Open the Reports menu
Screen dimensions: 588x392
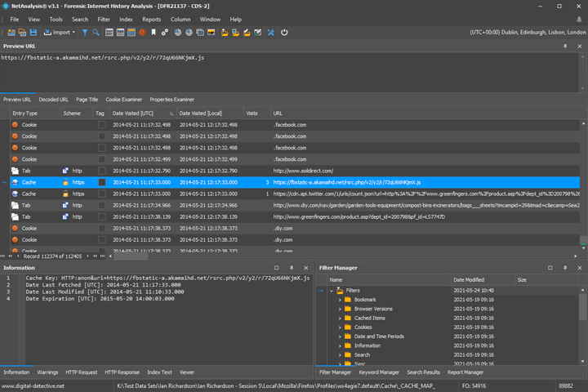point(152,20)
